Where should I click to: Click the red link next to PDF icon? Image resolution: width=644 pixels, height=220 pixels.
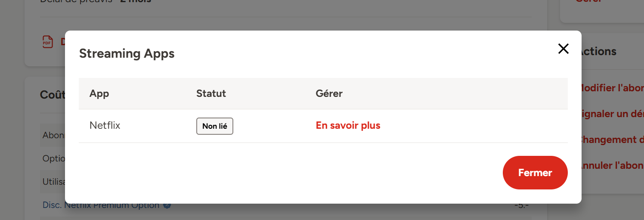(62, 42)
